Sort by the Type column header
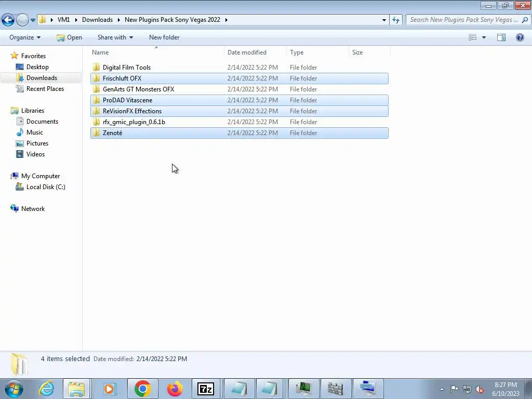 pos(297,52)
